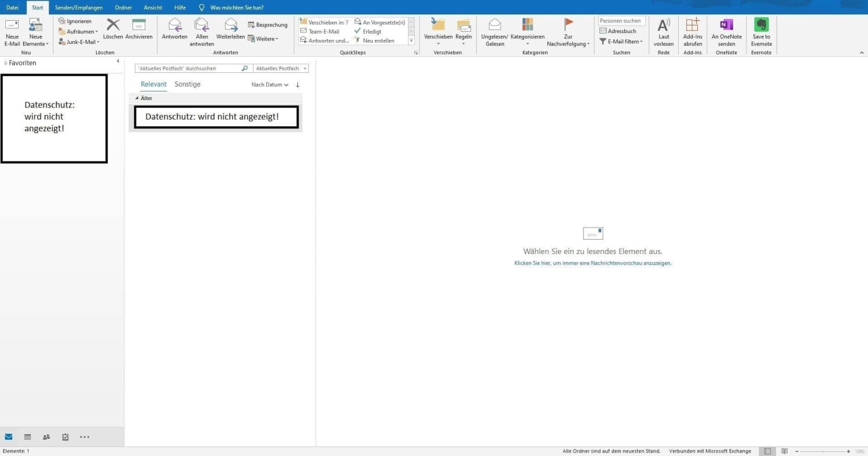Toggle Ungelesen/Gelesen status
Image resolution: width=868 pixels, height=456 pixels.
pos(495,25)
